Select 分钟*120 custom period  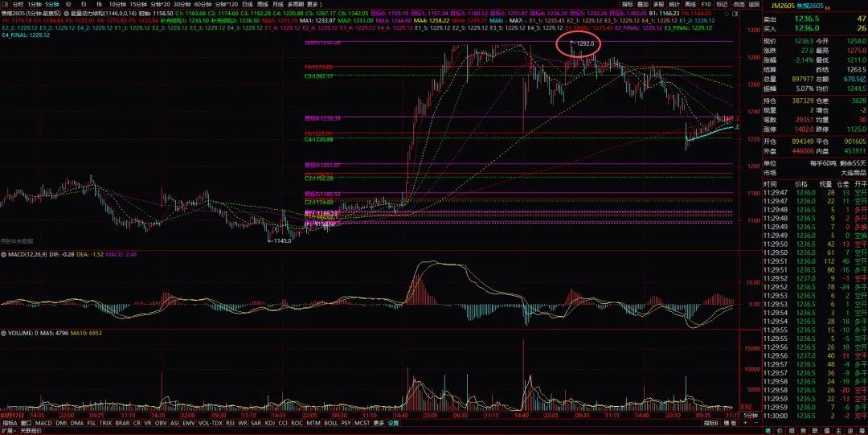227,5
